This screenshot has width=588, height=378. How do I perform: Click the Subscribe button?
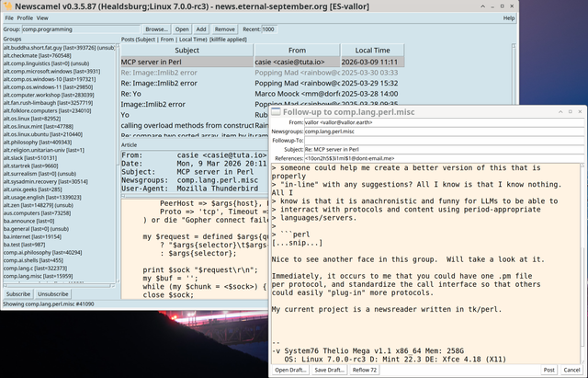click(x=18, y=294)
